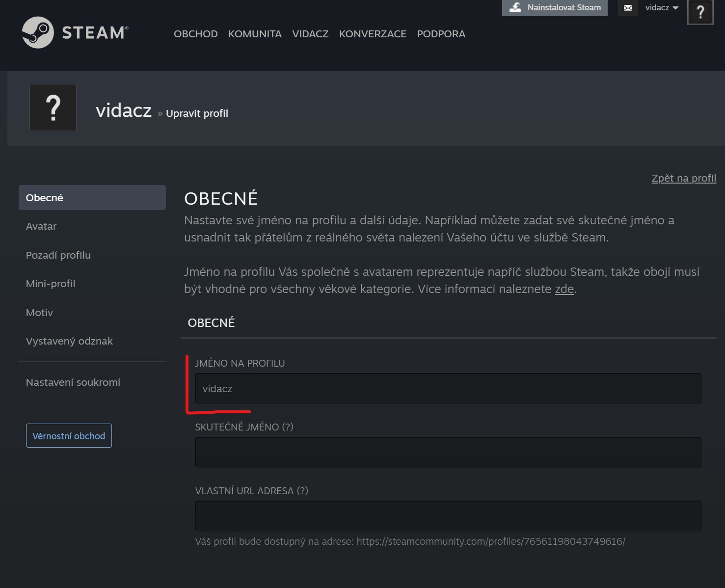Click the vidacz profile name in header

point(124,110)
